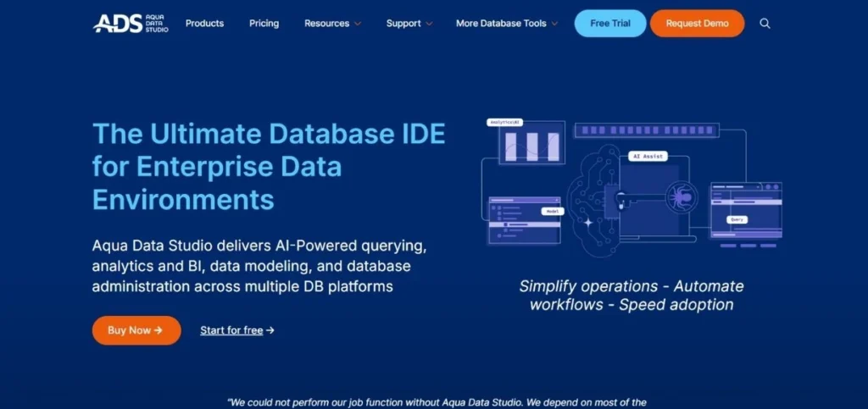Click the Model label in illustration

click(553, 211)
